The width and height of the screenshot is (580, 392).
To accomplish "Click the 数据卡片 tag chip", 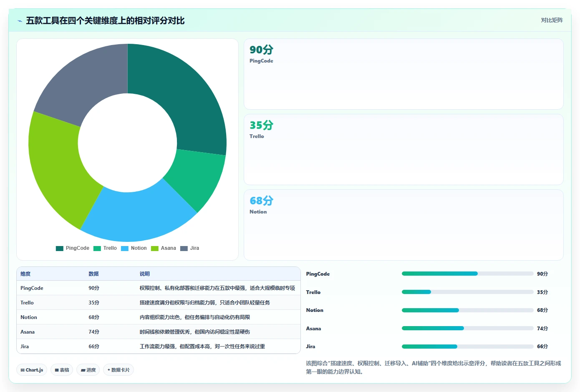I will [119, 370].
